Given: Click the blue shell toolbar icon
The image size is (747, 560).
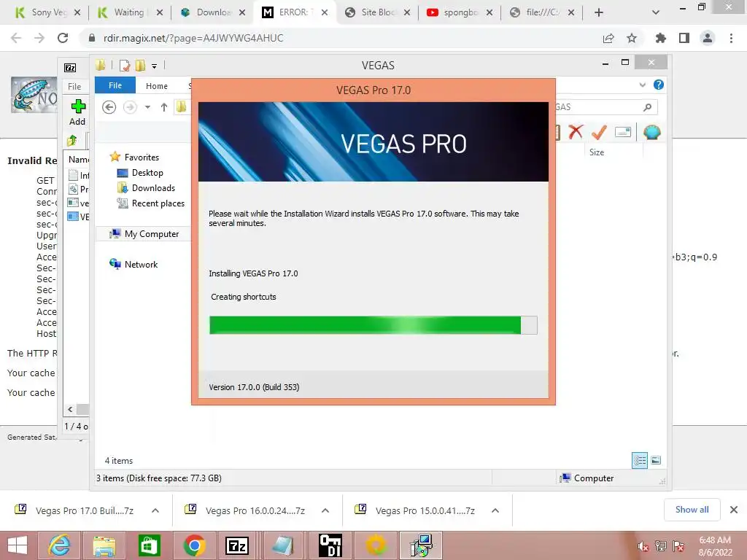Looking at the screenshot, I should point(651,132).
